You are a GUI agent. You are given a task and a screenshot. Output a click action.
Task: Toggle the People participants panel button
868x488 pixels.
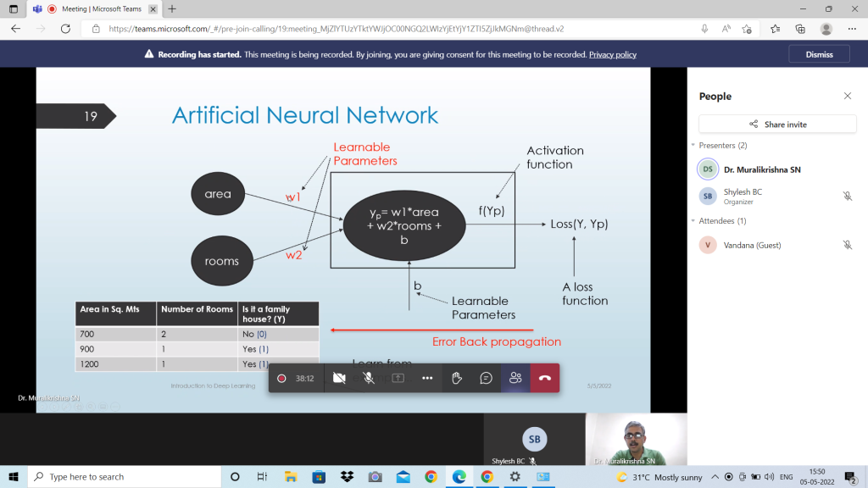[515, 378]
